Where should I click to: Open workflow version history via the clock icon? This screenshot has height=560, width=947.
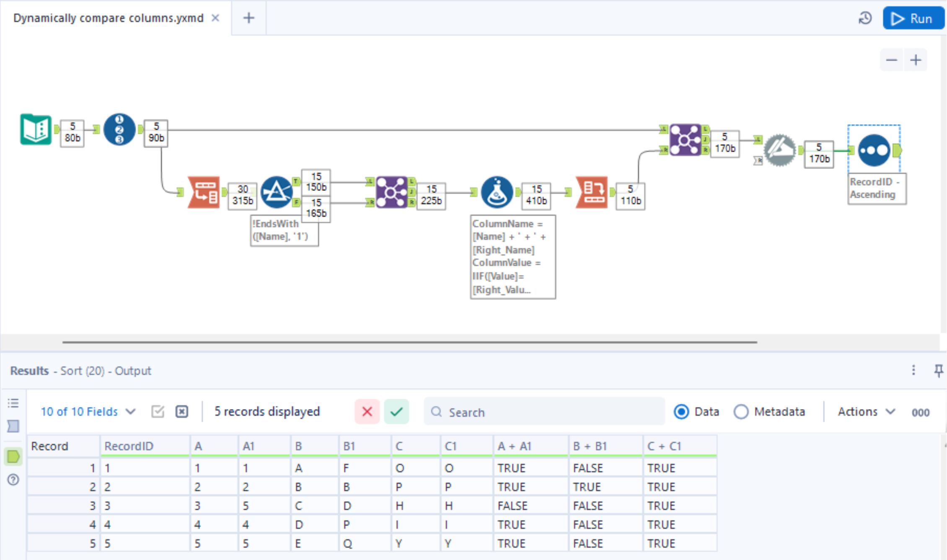click(865, 18)
